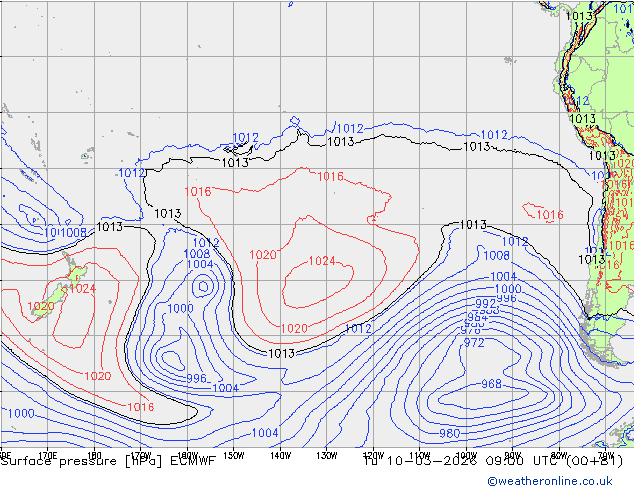Select the 980 isobar label
The width and height of the screenshot is (634, 490).
click(450, 433)
